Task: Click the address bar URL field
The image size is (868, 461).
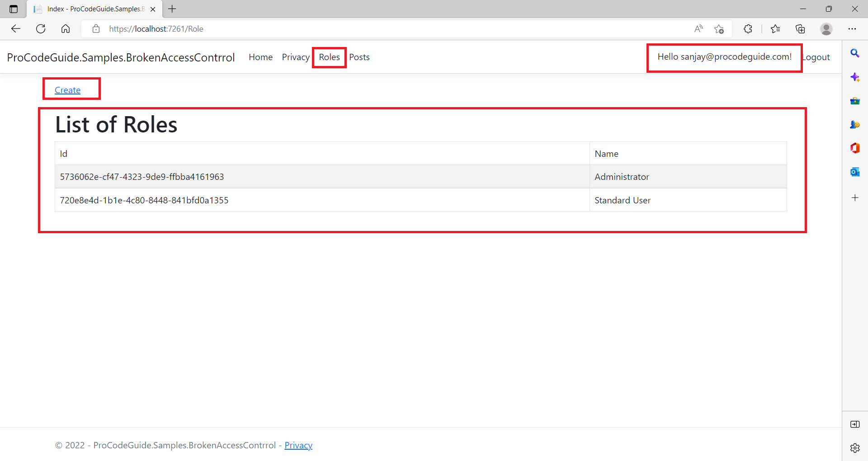Action: pyautogui.click(x=389, y=29)
